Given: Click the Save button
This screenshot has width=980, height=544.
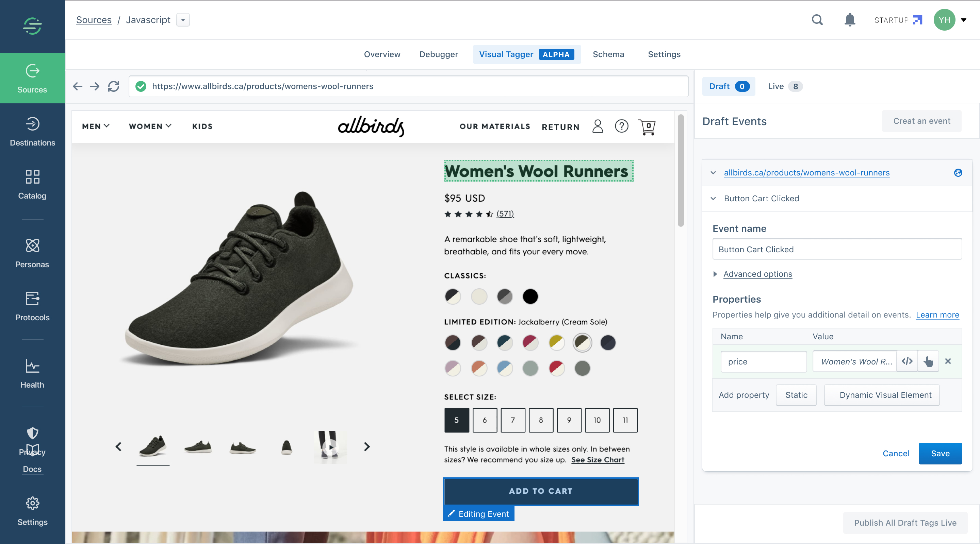Looking at the screenshot, I should pyautogui.click(x=940, y=453).
